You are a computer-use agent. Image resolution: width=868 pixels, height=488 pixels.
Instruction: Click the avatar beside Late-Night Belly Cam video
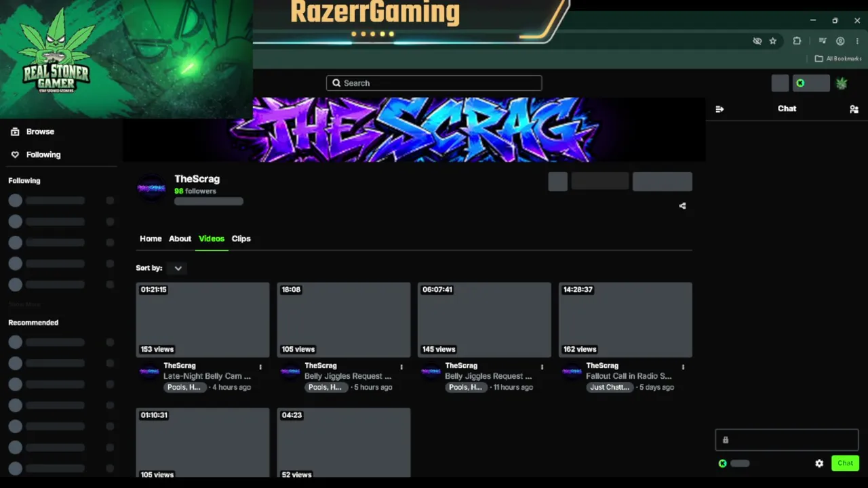coord(149,371)
